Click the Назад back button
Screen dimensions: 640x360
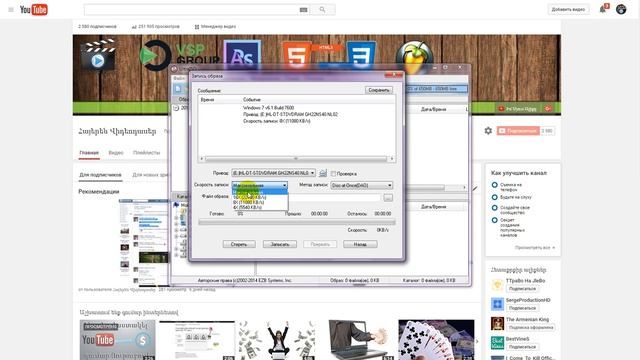click(x=360, y=244)
